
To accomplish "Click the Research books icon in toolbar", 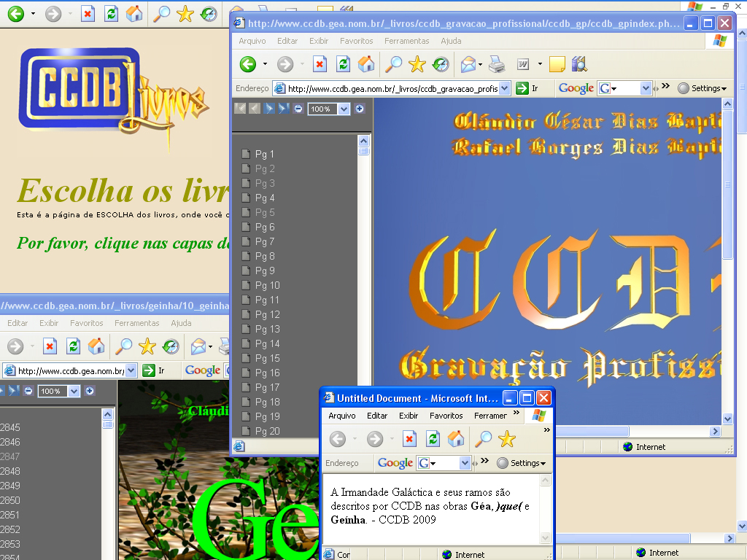I will pyautogui.click(x=579, y=64).
